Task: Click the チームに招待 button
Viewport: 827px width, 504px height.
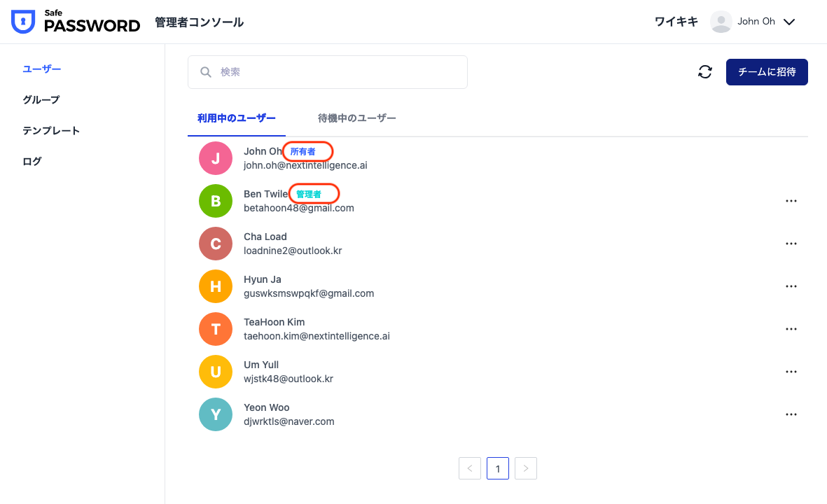Action: pos(767,72)
